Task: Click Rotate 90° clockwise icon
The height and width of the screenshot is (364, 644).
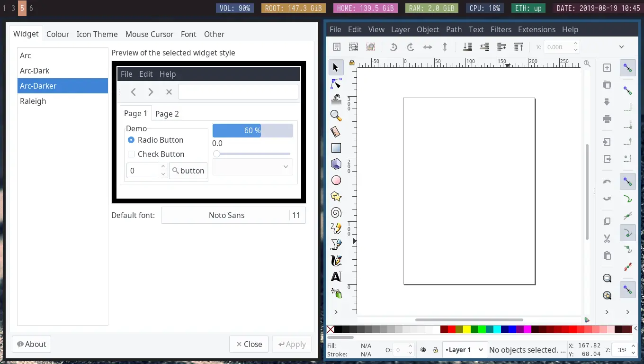Action: coord(410,47)
